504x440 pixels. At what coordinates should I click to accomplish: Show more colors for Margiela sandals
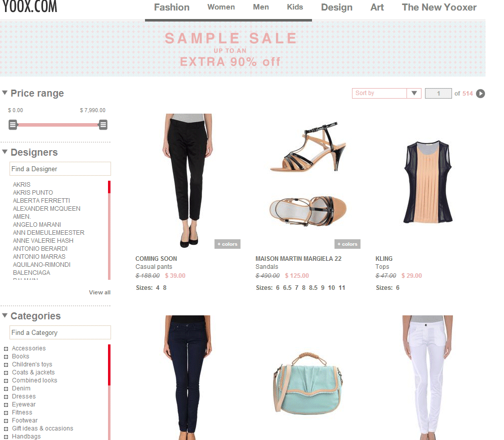(x=347, y=244)
